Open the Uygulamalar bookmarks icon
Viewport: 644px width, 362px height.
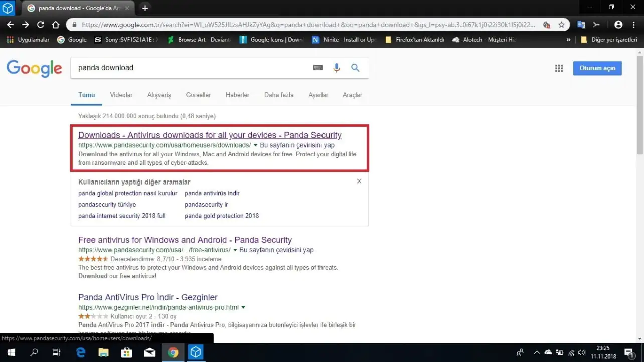click(10, 39)
